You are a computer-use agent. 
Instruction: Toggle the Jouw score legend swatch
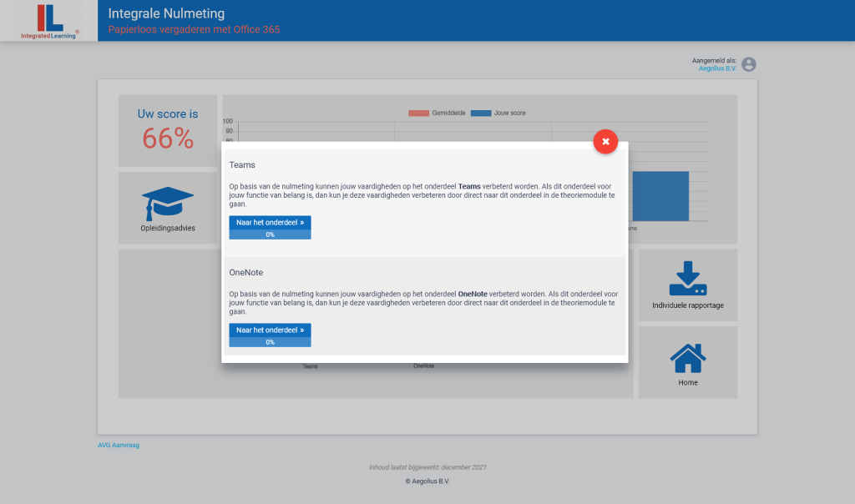click(480, 113)
